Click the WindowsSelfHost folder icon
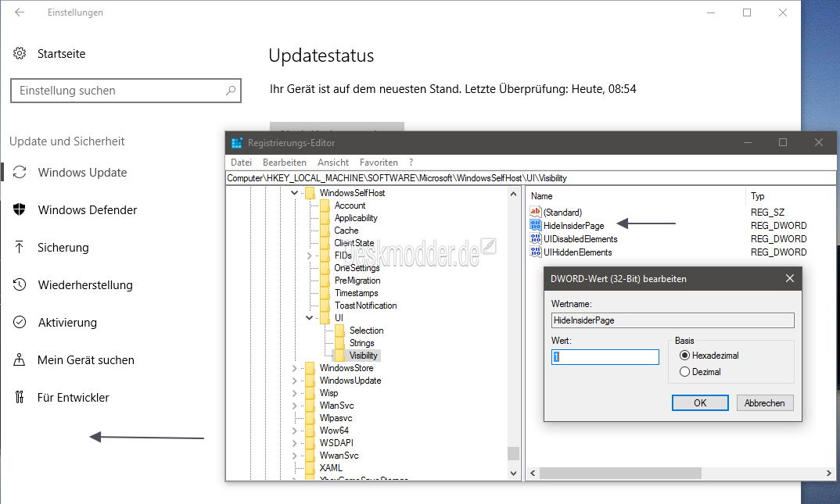Image resolution: width=840 pixels, height=504 pixels. (x=310, y=193)
